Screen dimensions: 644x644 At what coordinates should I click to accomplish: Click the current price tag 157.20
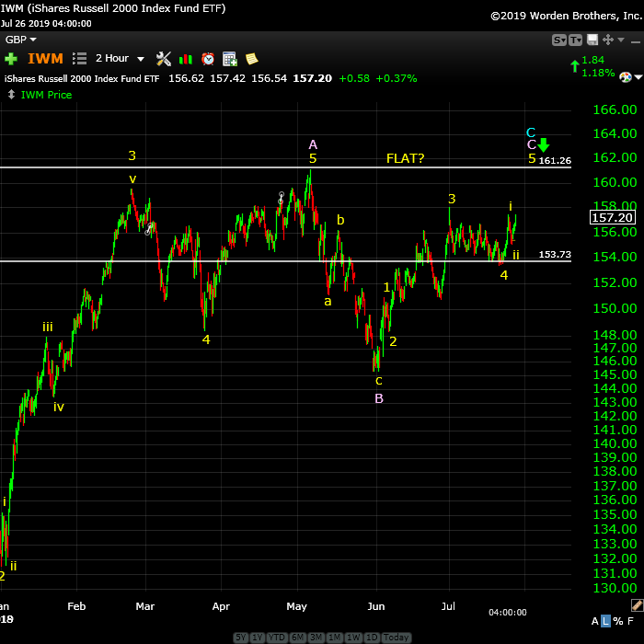coord(613,217)
